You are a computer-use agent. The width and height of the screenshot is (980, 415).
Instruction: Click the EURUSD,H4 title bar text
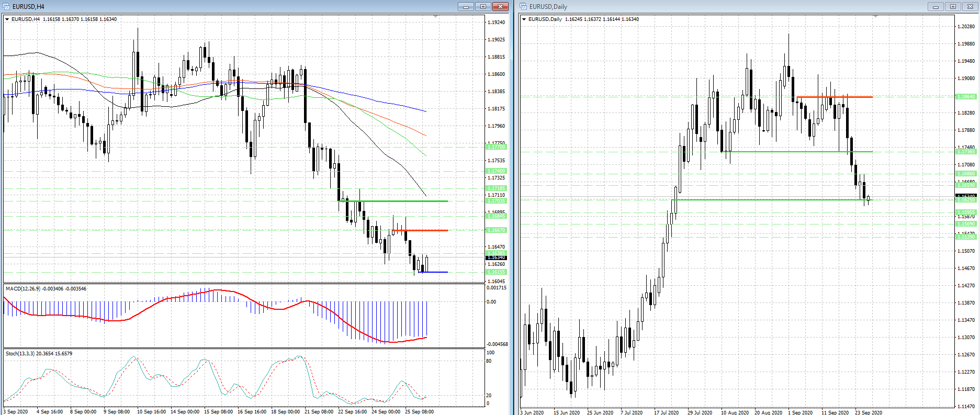point(28,7)
